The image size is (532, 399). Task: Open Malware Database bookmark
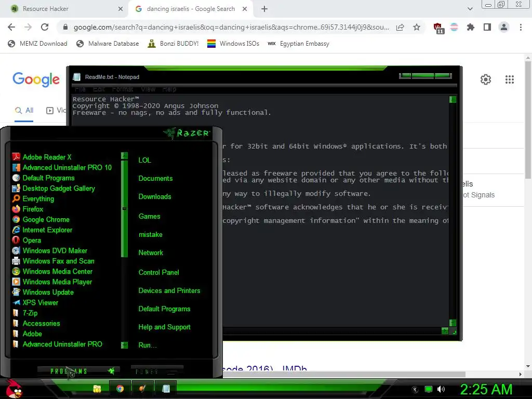click(x=108, y=44)
